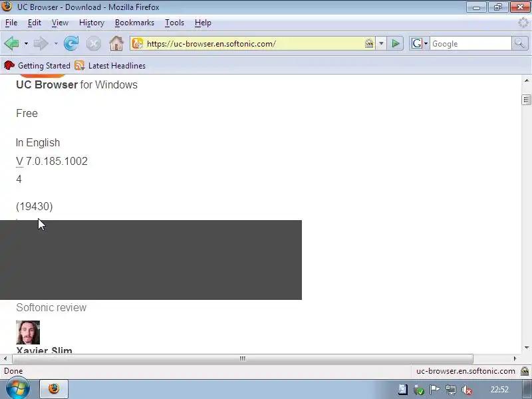Click the Getting Started bookmark icon

(9, 65)
